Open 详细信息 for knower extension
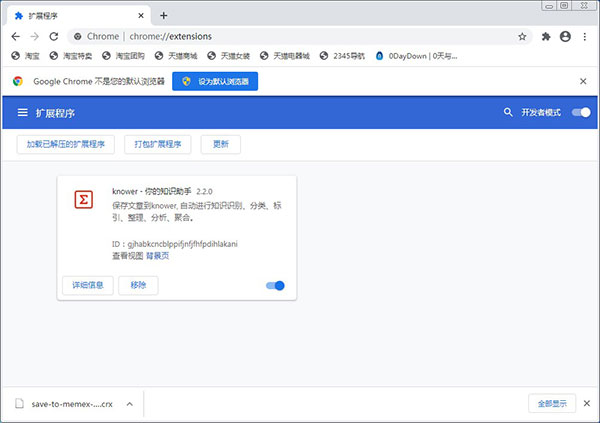Viewport: 600px width, 423px height. tap(88, 285)
